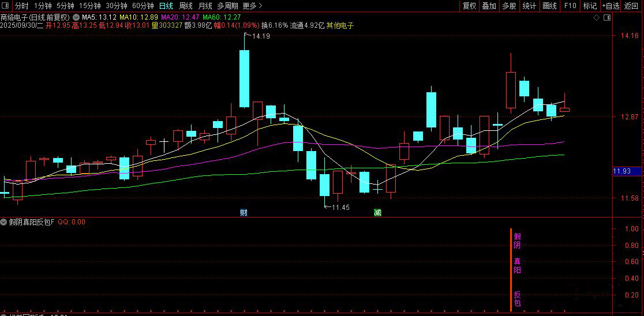Open the 画线 drawing tools
Screen dimensions: 644x316
549,6
